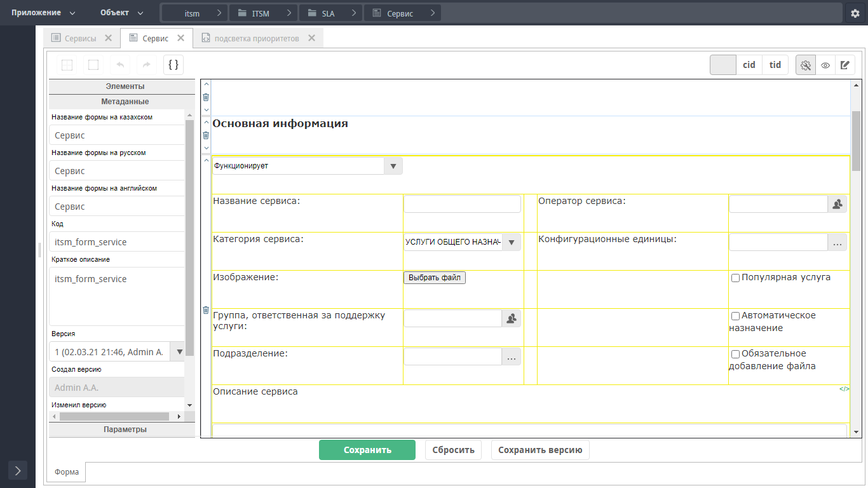This screenshot has width=868, height=488.
Task: Expand the left sidebar arrow
Action: (x=18, y=470)
